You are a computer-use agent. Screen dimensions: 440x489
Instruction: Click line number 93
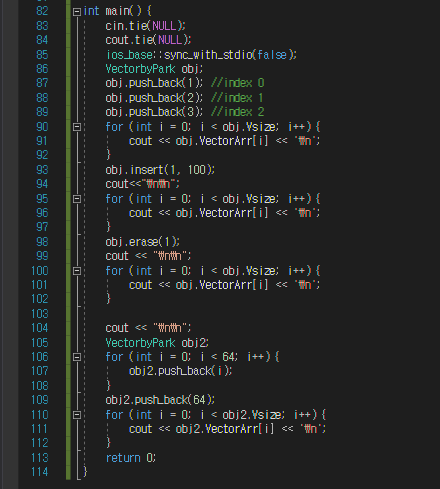tap(42, 170)
